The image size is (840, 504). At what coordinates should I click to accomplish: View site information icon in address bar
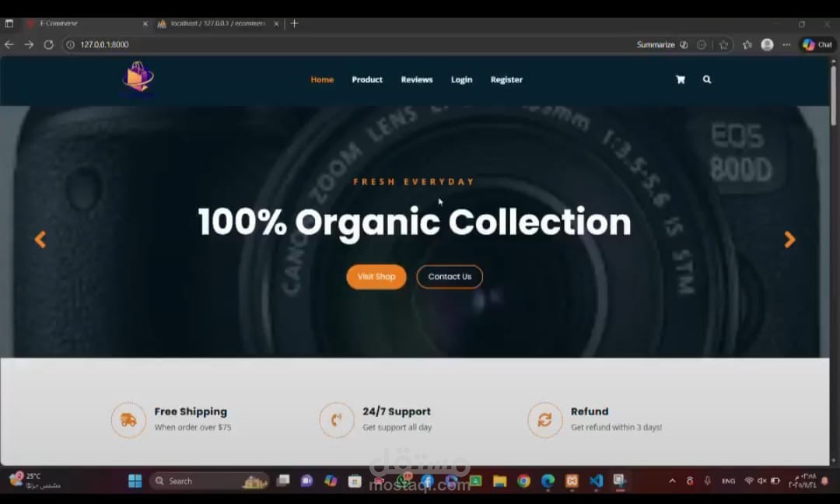tap(70, 44)
